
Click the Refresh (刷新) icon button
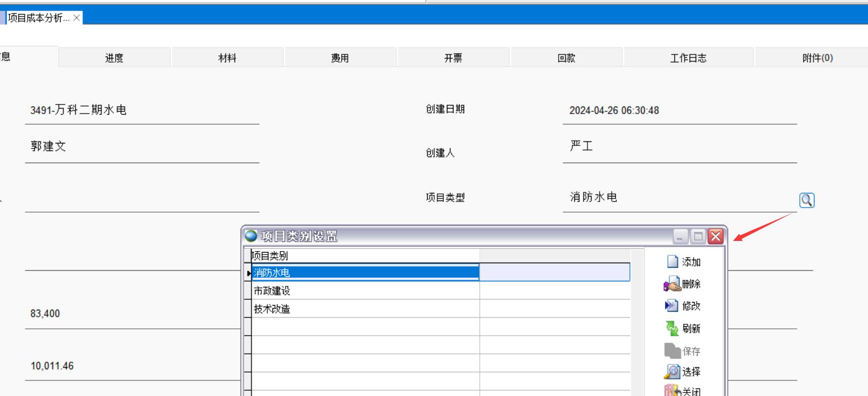pyautogui.click(x=672, y=328)
